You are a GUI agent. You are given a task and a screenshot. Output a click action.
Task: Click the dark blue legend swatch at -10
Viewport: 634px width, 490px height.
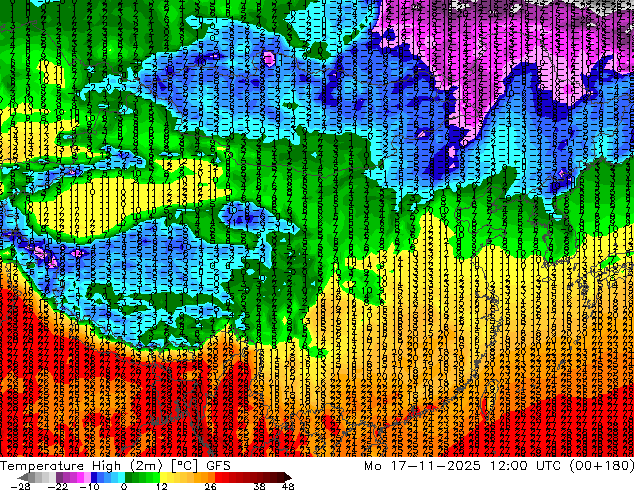(x=94, y=477)
